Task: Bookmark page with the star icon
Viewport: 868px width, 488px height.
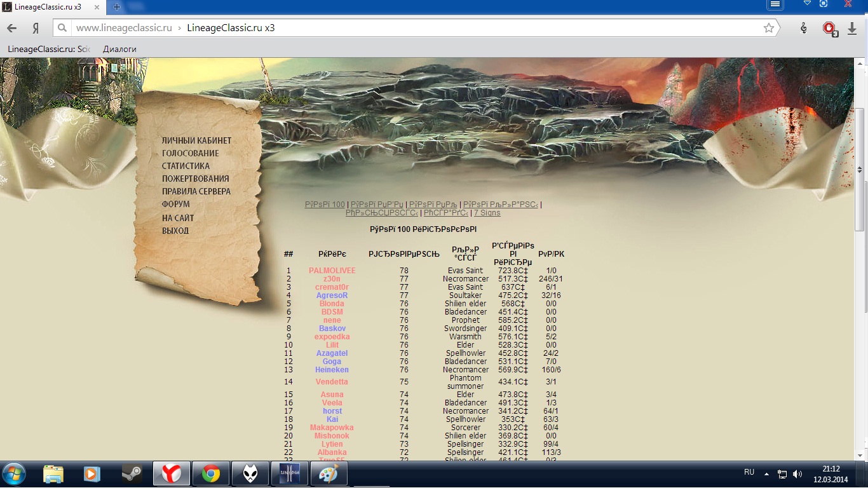Action: pos(769,28)
